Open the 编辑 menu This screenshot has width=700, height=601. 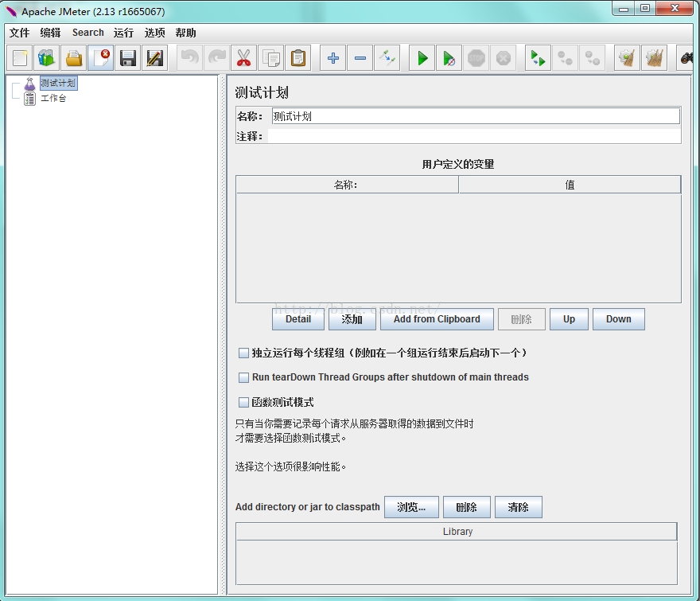point(50,33)
